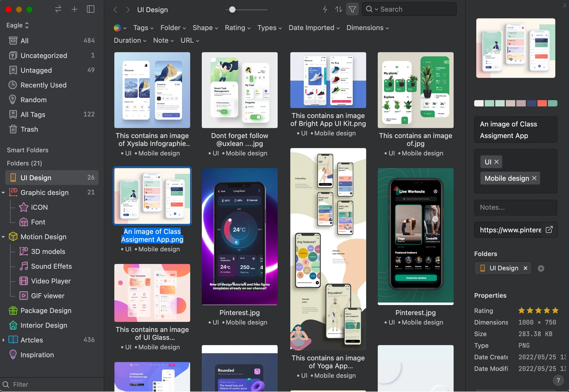Open the Tags filter dropdown

[x=143, y=28]
